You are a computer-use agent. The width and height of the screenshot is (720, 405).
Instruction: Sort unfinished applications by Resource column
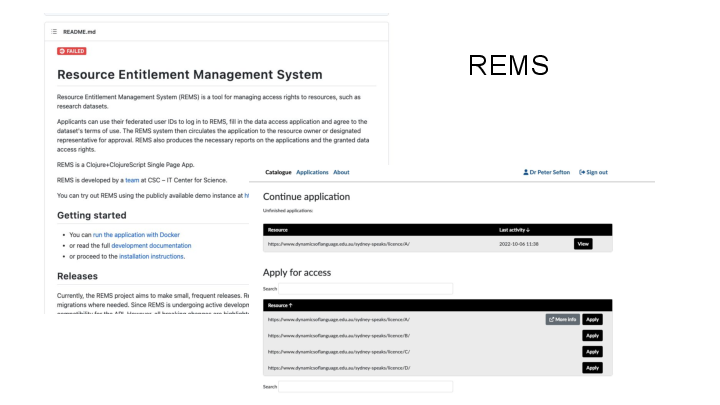point(278,230)
